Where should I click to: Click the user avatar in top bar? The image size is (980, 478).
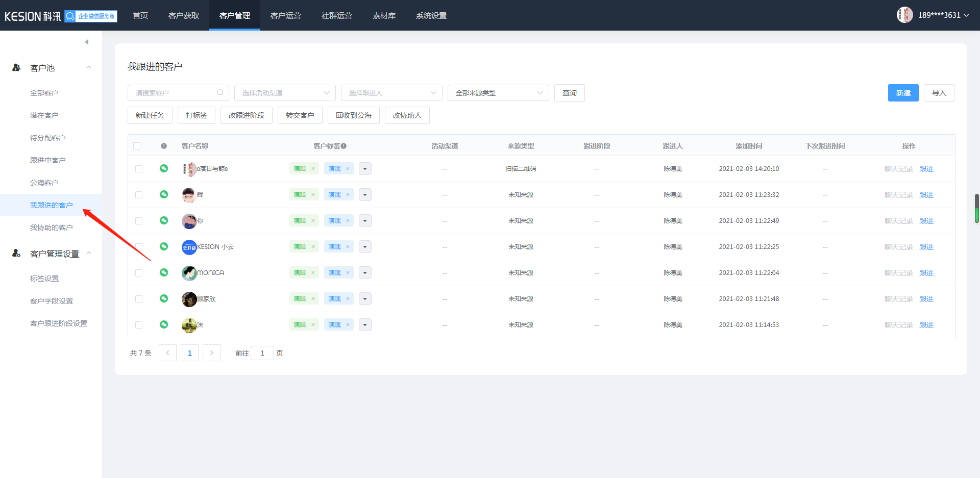coord(905,15)
